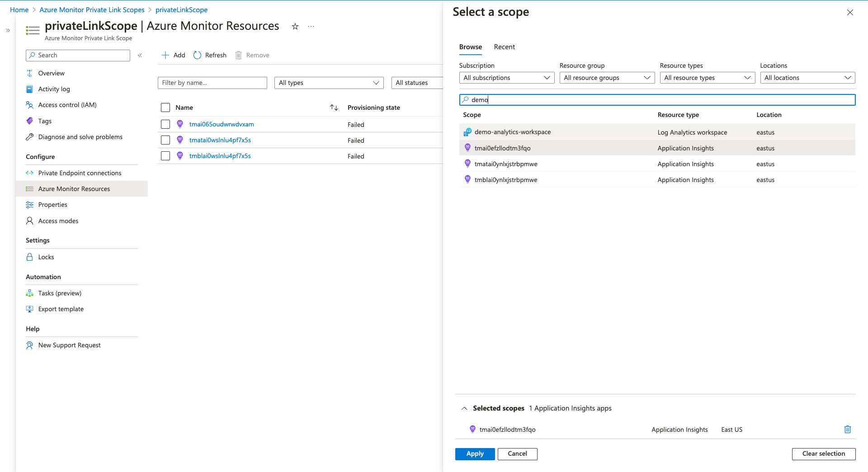Check the box for tmai065oudwrwdvxam
The image size is (868, 472).
165,124
